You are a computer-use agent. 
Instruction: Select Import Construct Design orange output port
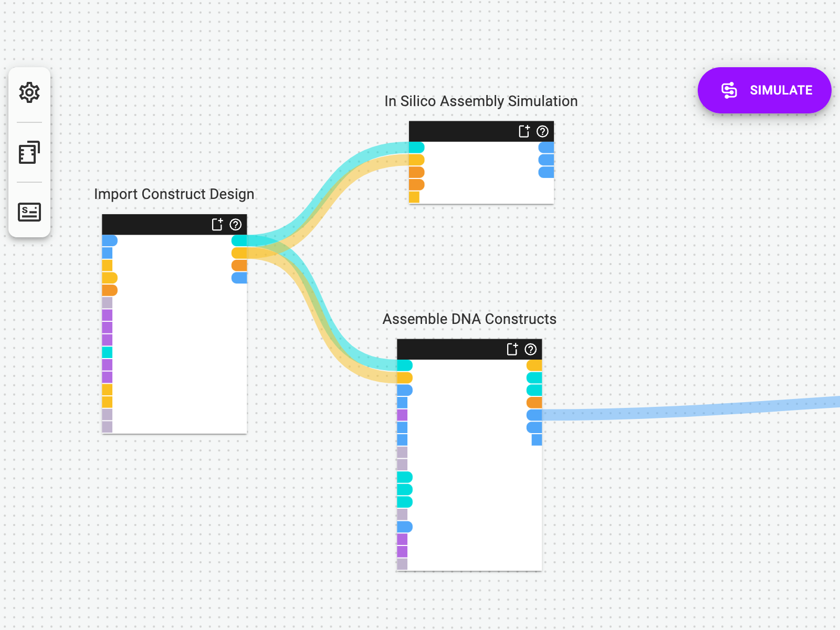pos(239,265)
